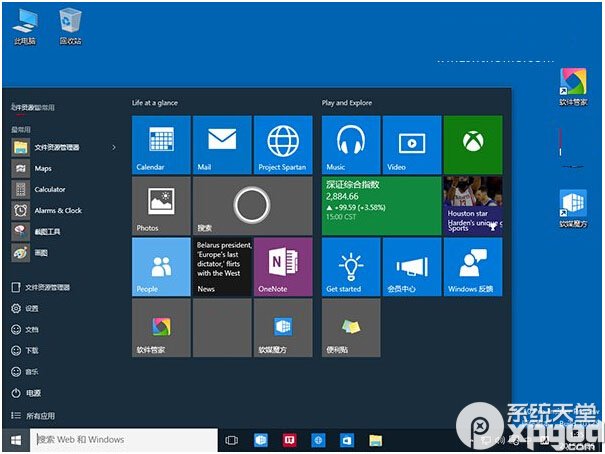Screen dimensions: 605x454
Task: Open the Photos tile
Action: [x=160, y=205]
